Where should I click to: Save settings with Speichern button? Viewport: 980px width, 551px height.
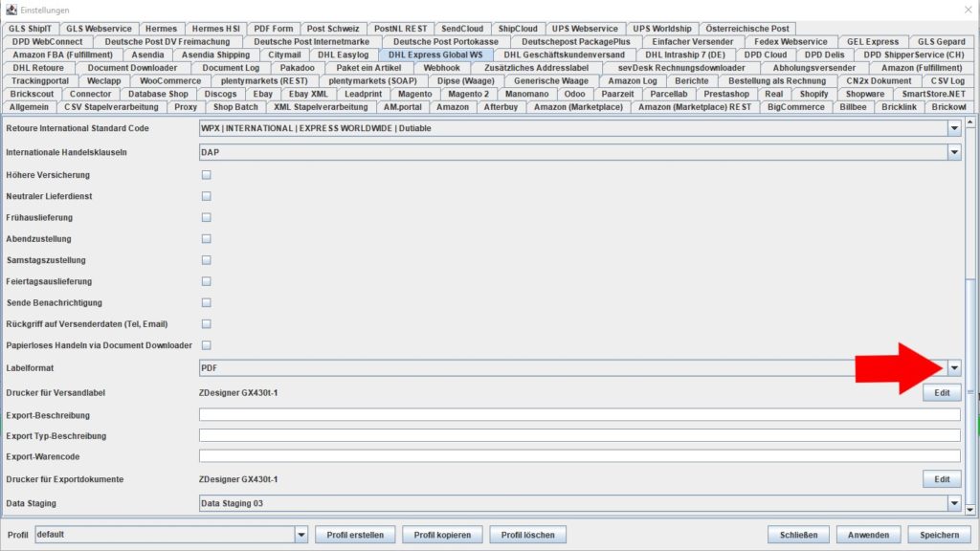939,535
